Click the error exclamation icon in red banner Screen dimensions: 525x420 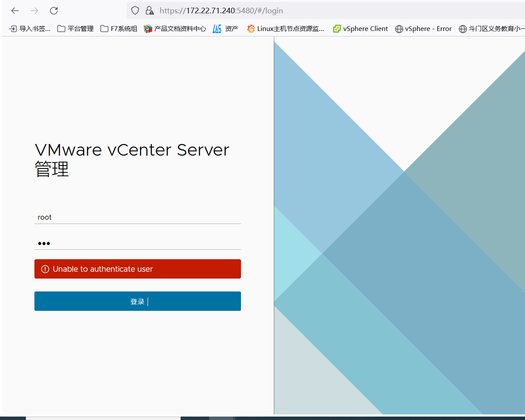pos(45,269)
